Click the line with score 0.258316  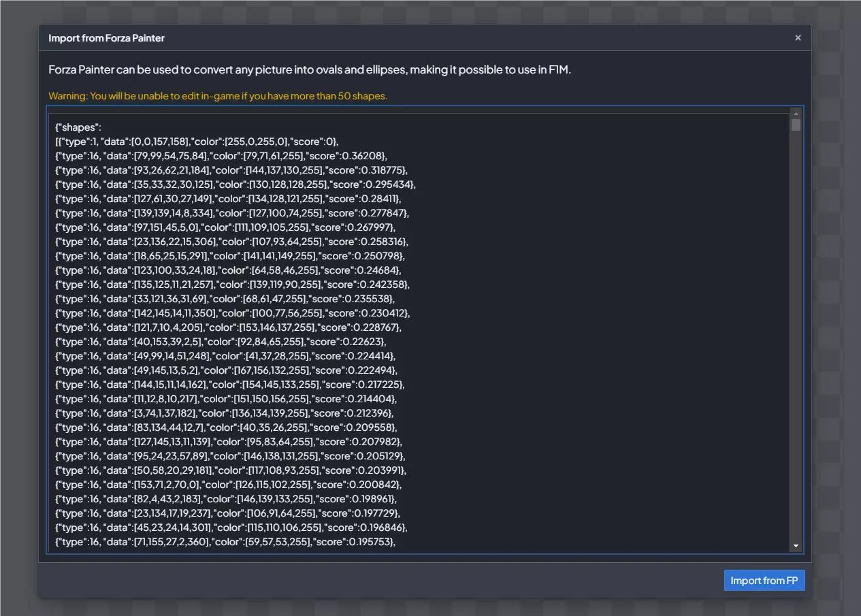click(232, 242)
